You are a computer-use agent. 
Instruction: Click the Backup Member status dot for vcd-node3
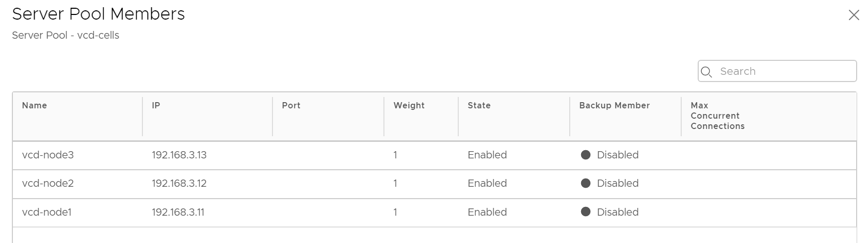coord(585,155)
